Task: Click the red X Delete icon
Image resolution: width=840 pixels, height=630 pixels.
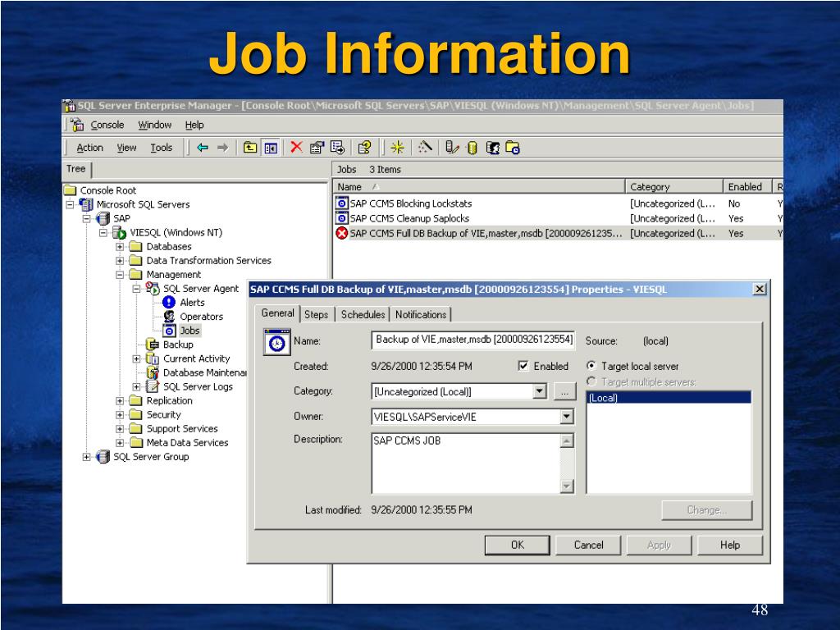Action: pyautogui.click(x=296, y=147)
